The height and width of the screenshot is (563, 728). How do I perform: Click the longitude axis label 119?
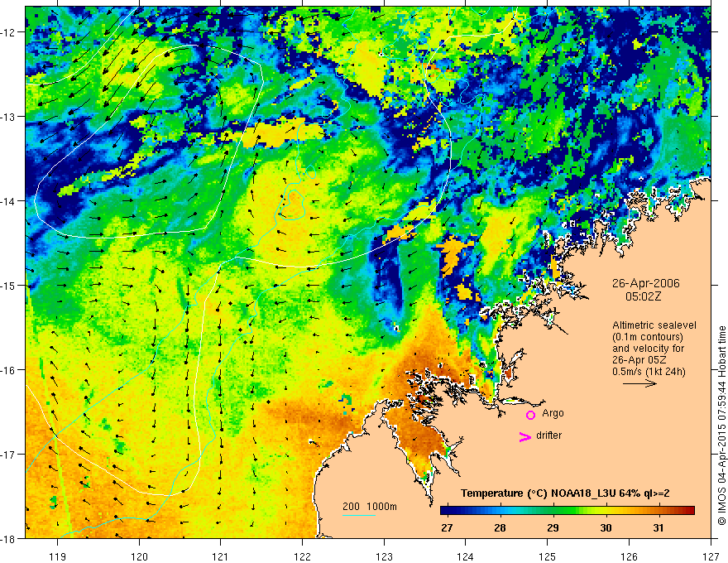coord(58,556)
